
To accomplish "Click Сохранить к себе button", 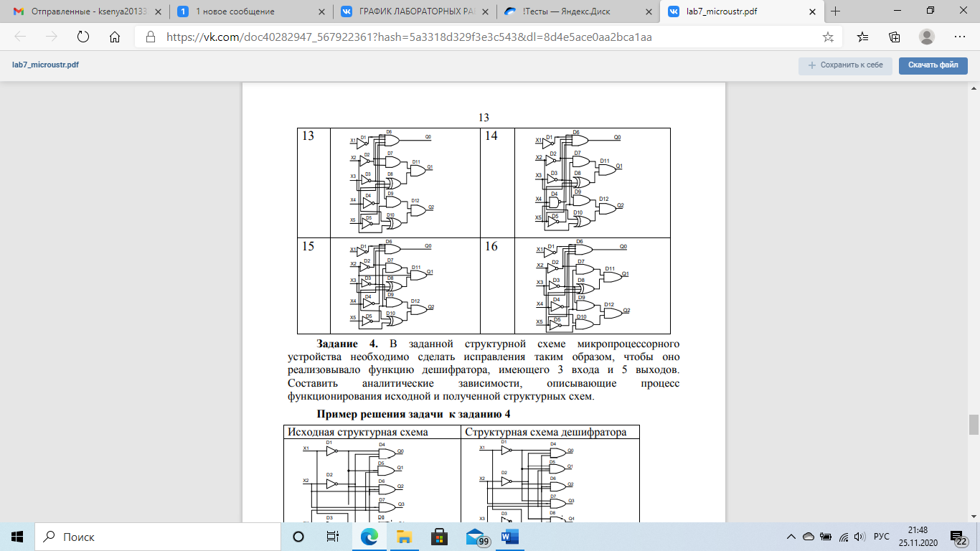I will tap(846, 65).
